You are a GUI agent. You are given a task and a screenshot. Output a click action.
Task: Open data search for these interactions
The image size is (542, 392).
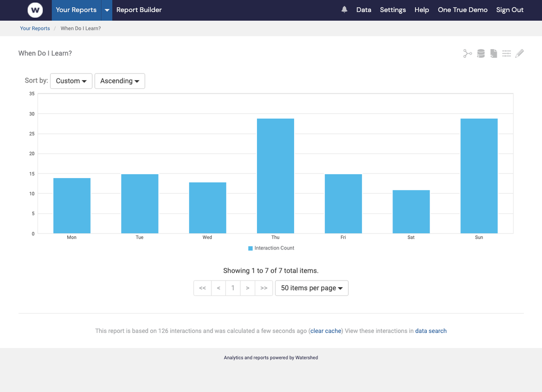click(430, 331)
